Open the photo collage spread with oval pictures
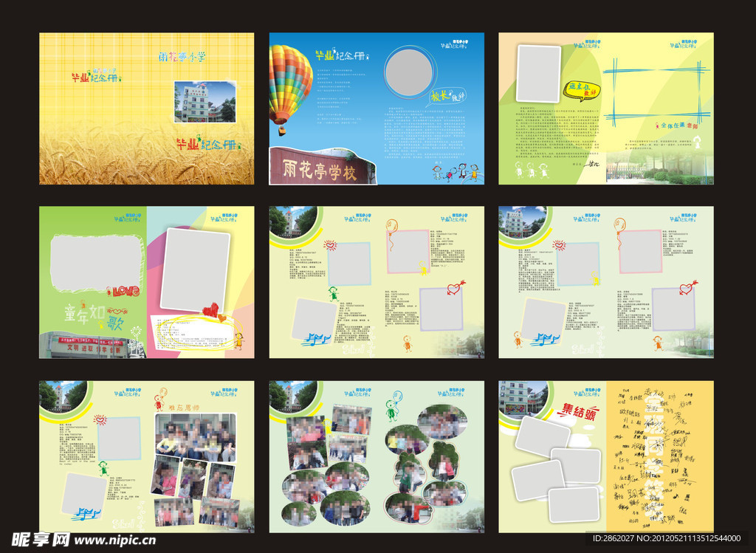The height and width of the screenshot is (553, 756). pyautogui.click(x=377, y=456)
